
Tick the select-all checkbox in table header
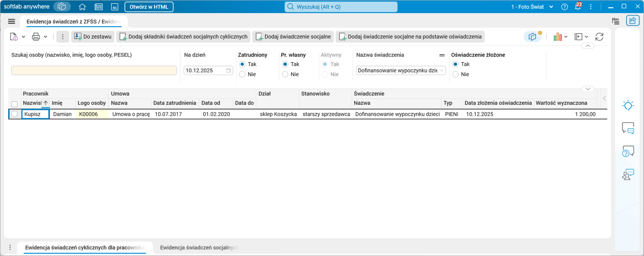14,104
